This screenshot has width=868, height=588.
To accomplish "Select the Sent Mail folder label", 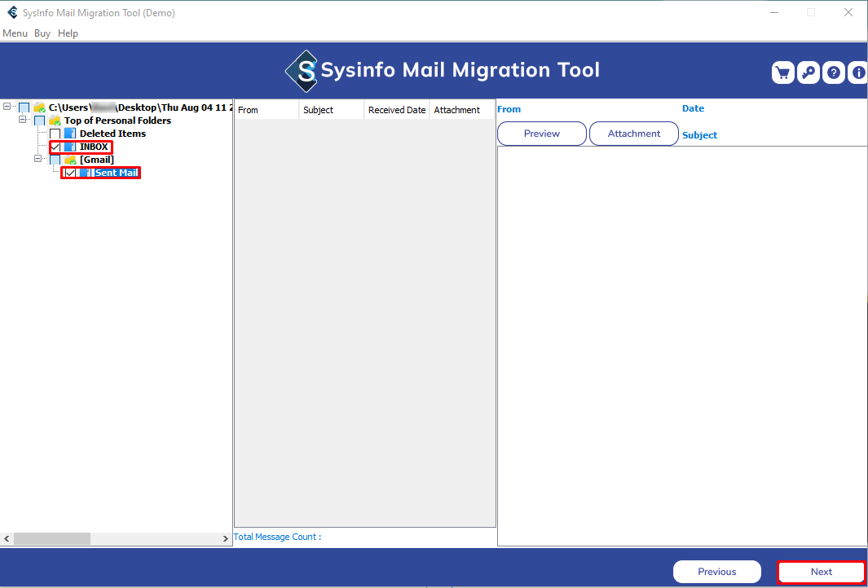I will (x=117, y=173).
